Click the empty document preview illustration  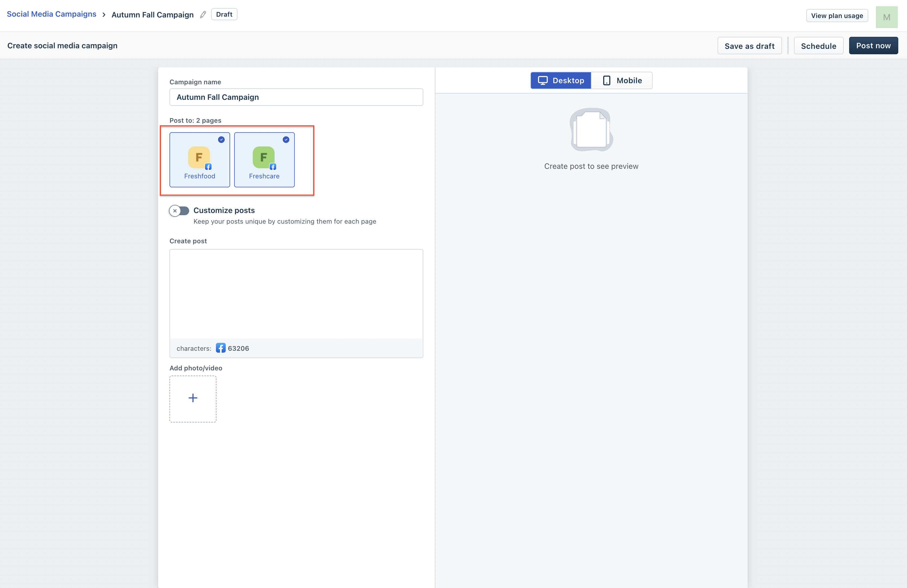pos(591,130)
